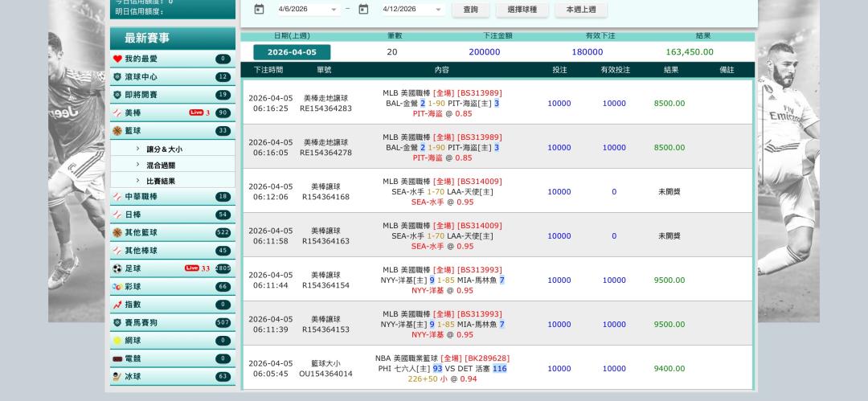Click the heart icon beside 我的最愛
The image size is (868, 401).
[x=117, y=59]
